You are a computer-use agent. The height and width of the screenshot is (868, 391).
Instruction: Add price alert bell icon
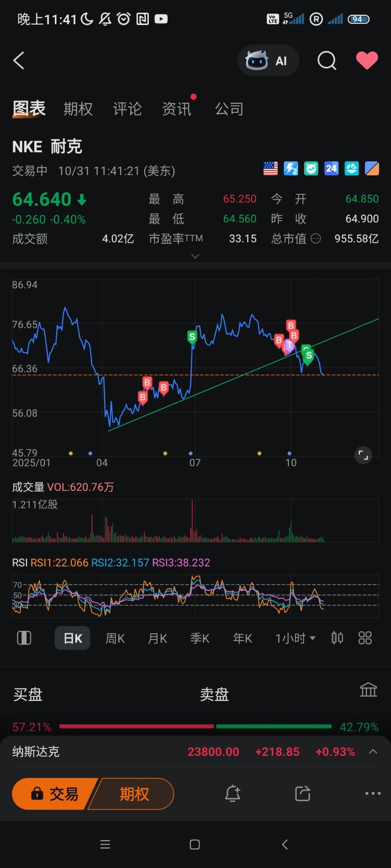(x=232, y=793)
